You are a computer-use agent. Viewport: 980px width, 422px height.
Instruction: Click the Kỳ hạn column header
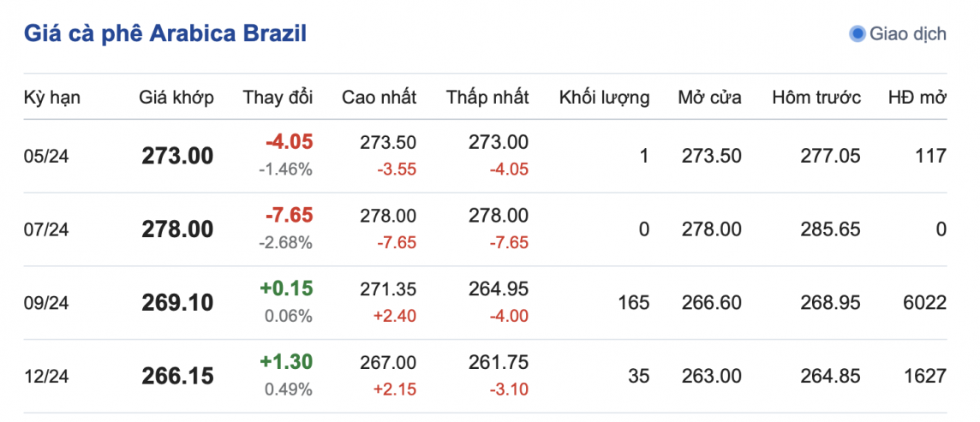[52, 97]
